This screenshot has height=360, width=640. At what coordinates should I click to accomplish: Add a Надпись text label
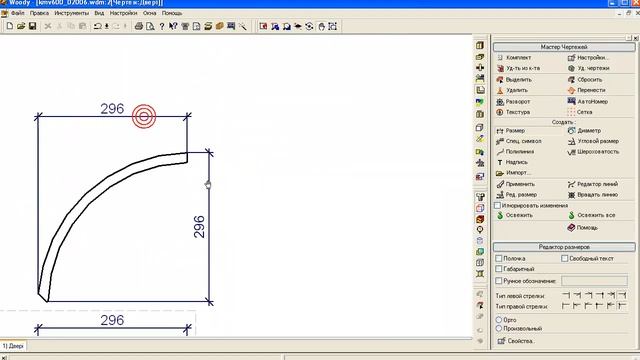coord(512,162)
